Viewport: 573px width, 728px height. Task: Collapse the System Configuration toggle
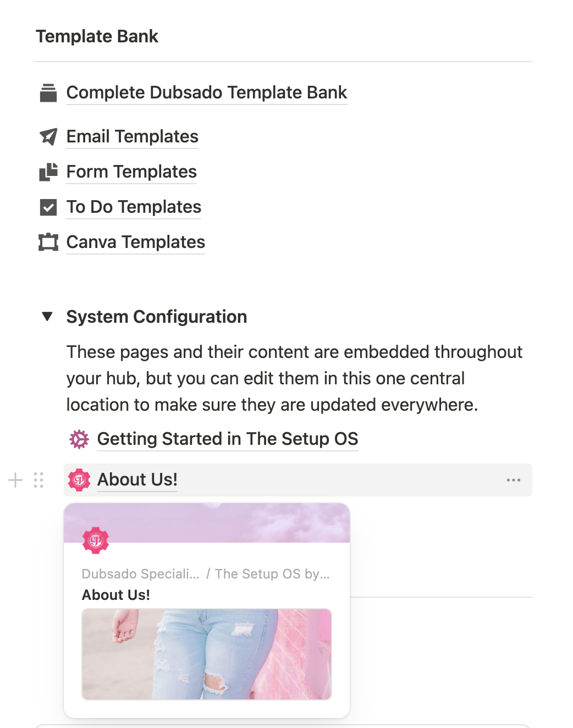[47, 317]
